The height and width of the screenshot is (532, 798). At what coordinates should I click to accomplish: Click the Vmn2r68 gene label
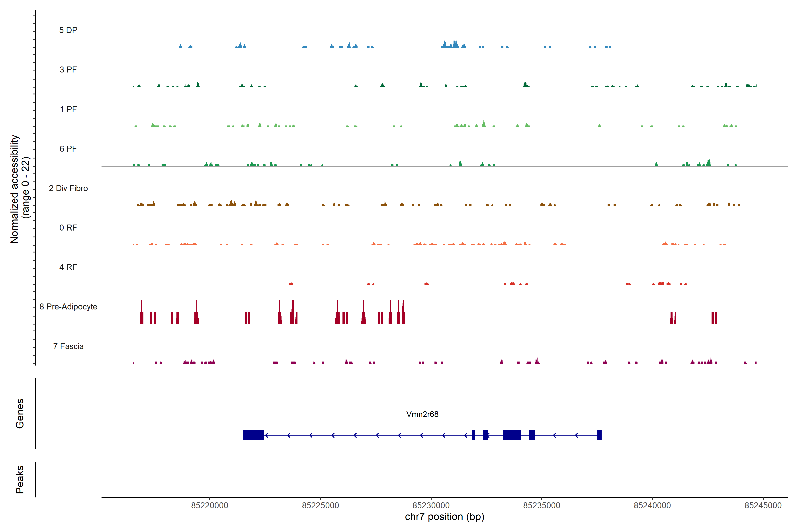422,414
